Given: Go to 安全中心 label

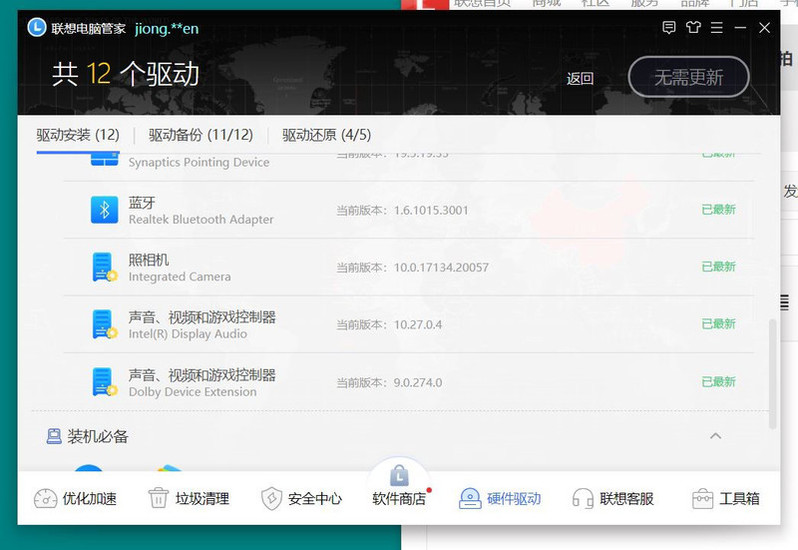Looking at the screenshot, I should 315,499.
